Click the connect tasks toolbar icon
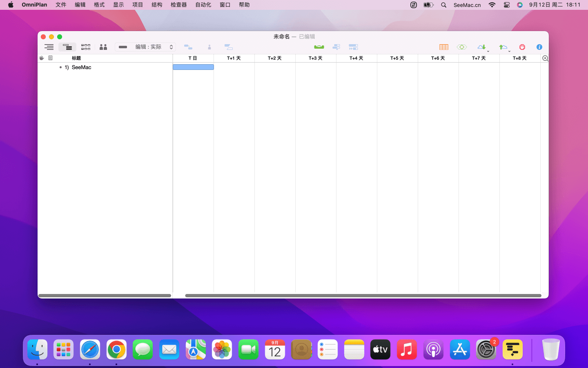This screenshot has height=368, width=588. point(188,47)
